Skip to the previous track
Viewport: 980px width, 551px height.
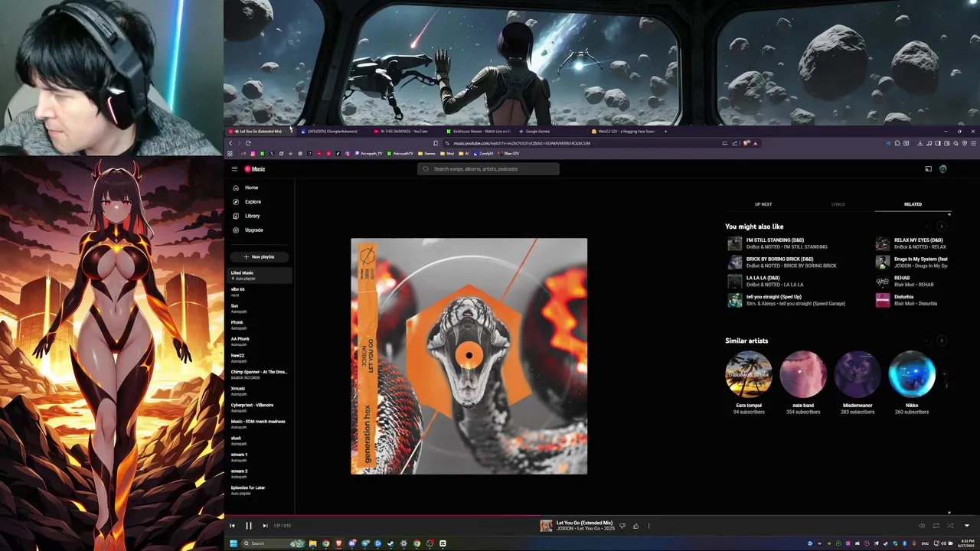point(232,526)
